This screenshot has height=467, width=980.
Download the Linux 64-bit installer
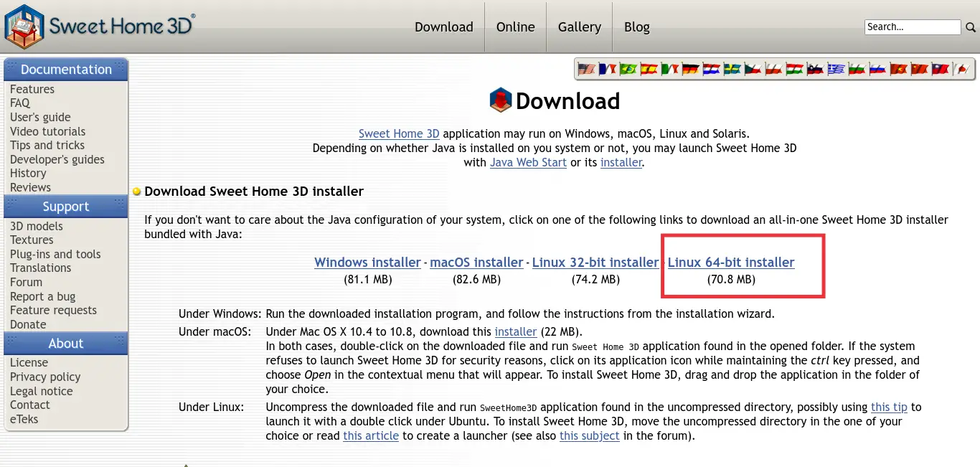point(731,263)
